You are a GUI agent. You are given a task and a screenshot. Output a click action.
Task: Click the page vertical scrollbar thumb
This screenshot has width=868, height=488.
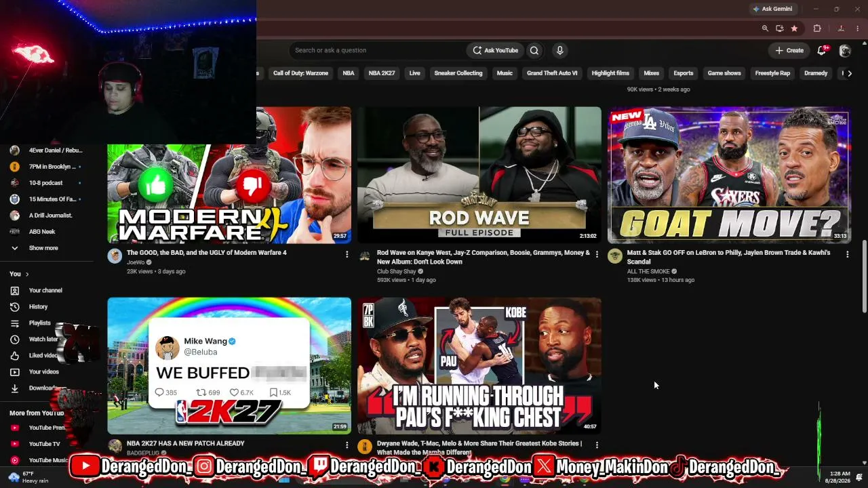[x=864, y=276]
